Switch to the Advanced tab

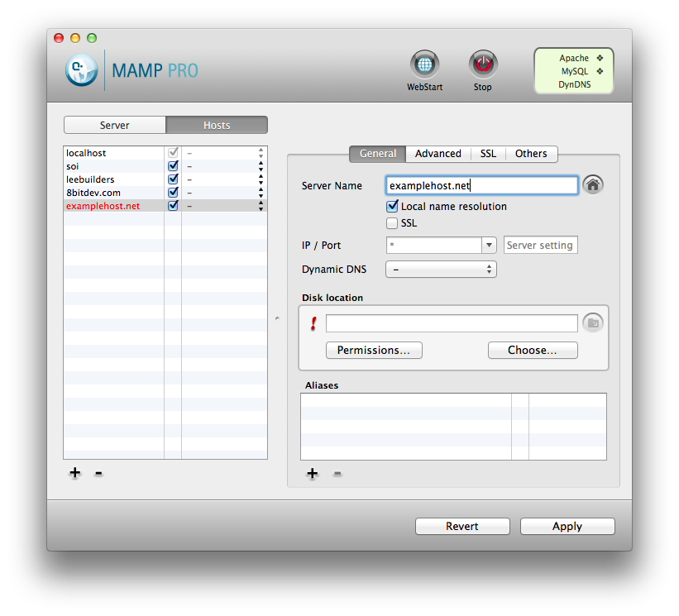pos(438,154)
